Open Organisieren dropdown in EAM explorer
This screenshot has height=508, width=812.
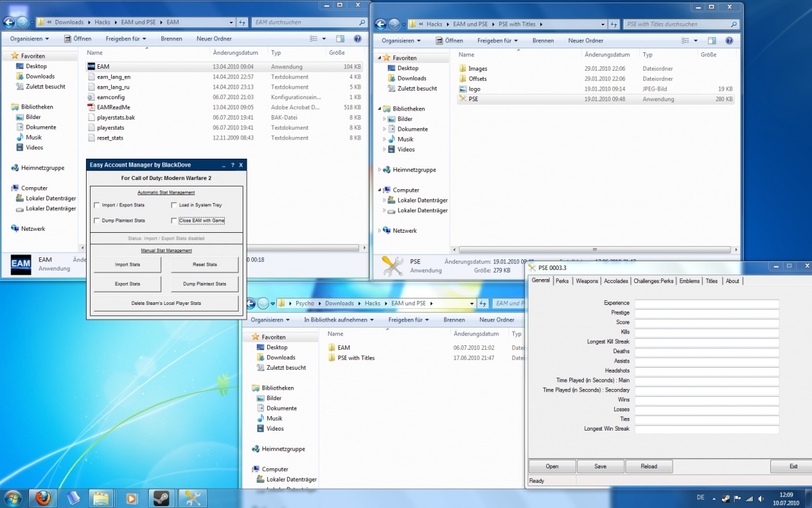(x=29, y=39)
